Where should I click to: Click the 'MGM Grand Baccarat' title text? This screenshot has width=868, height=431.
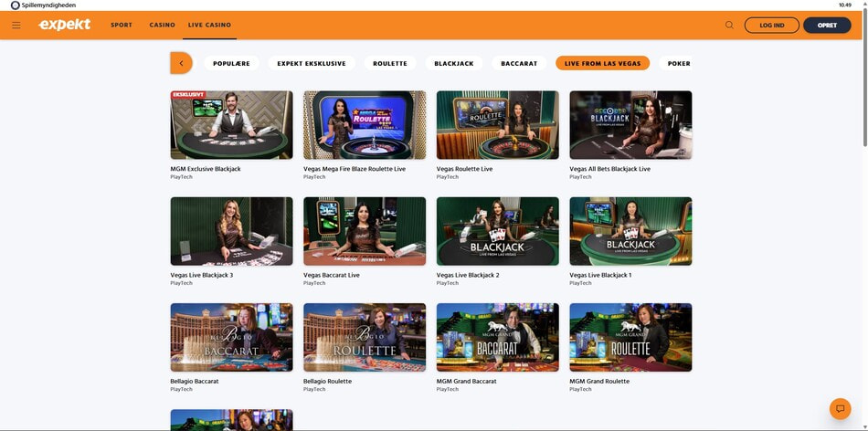467,381
